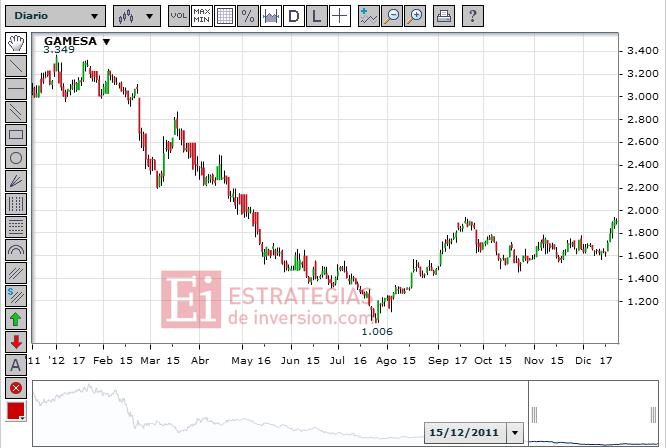Select the diagonal trend line tool
The image size is (667, 448).
16,66
